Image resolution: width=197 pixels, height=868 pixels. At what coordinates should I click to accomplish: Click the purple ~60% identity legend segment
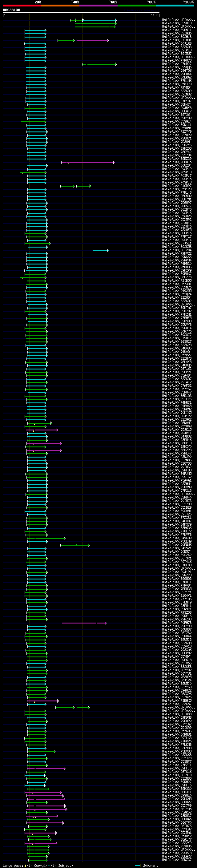[99, 6]
